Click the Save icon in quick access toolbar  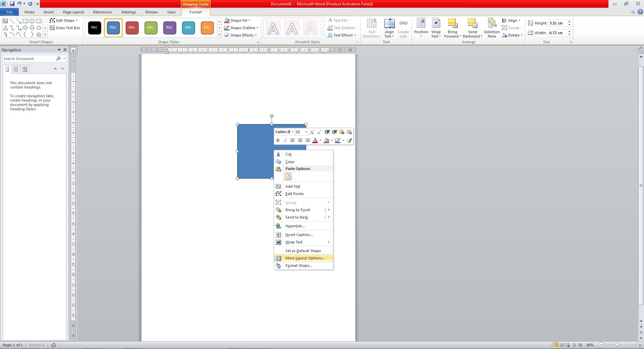pyautogui.click(x=12, y=4)
